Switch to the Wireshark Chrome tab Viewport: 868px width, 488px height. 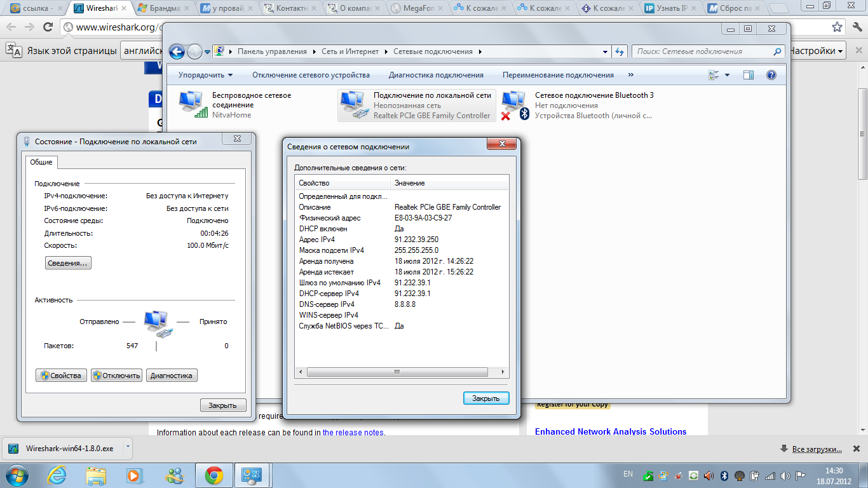click(x=97, y=9)
